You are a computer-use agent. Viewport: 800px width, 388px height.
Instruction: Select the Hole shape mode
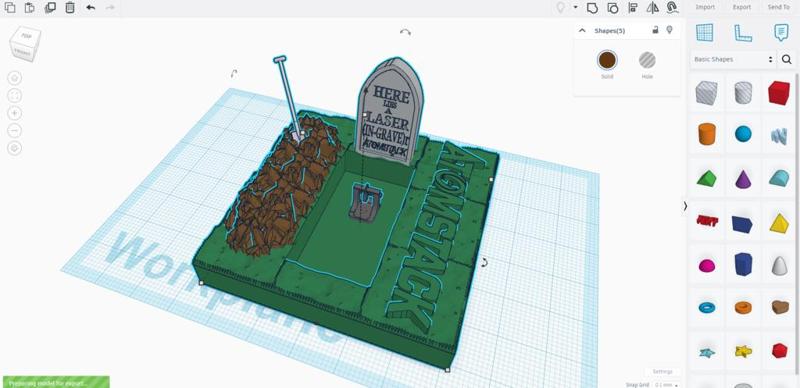647,60
